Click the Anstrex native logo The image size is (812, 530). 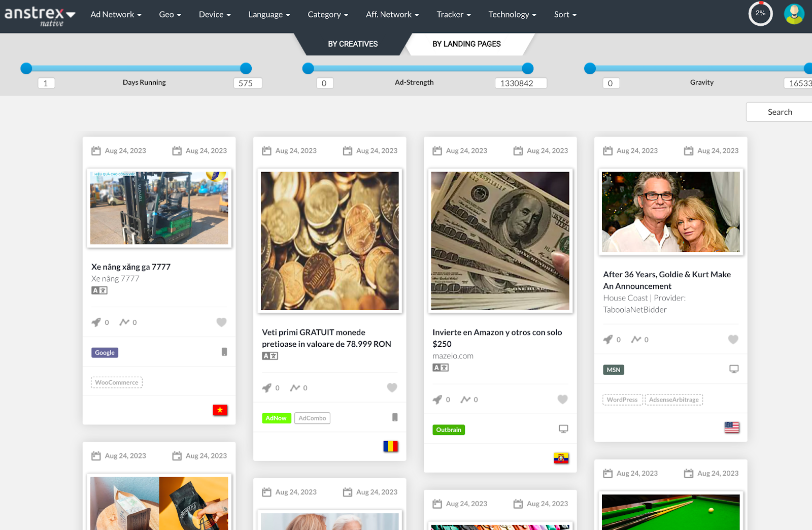(x=40, y=15)
